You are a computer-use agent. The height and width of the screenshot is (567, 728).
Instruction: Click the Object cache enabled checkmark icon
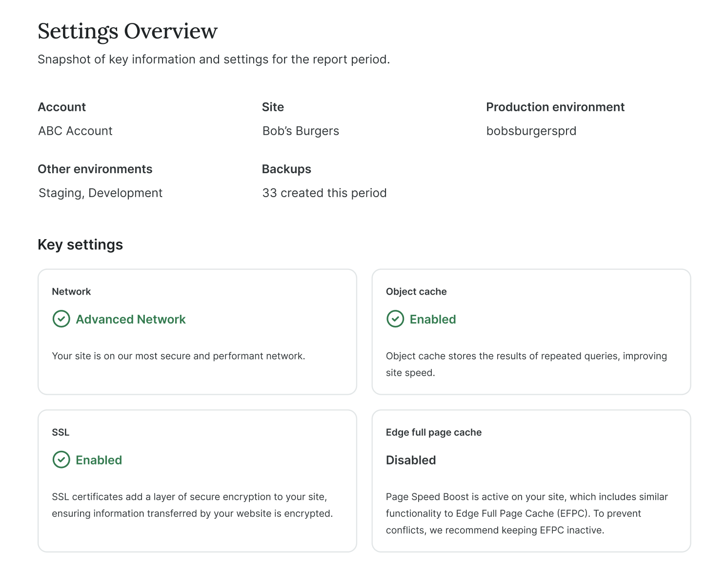point(395,319)
